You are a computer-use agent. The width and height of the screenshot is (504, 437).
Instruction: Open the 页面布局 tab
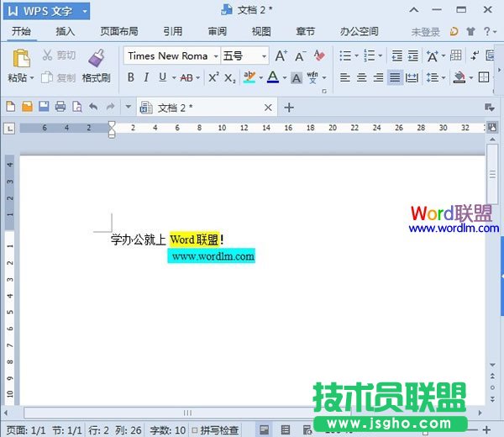[119, 31]
